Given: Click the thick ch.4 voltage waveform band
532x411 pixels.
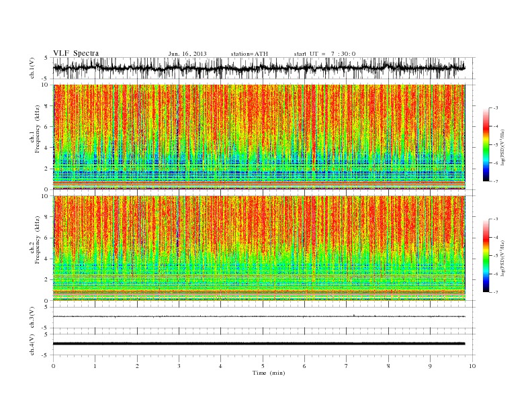Looking at the screenshot, I should (259, 344).
